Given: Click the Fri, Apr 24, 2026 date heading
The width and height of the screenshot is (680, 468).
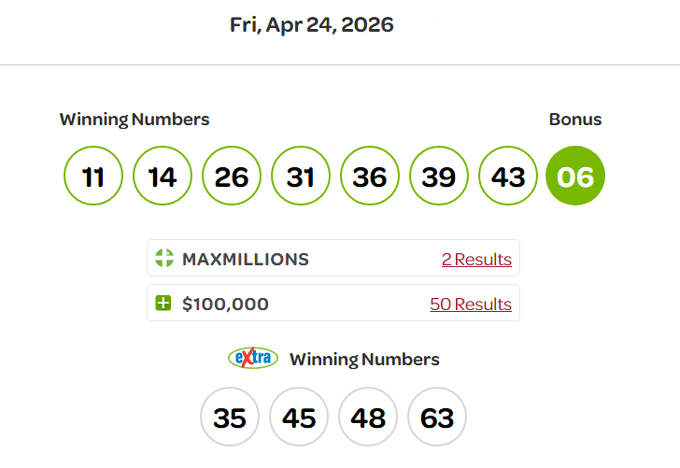Looking at the screenshot, I should (312, 25).
